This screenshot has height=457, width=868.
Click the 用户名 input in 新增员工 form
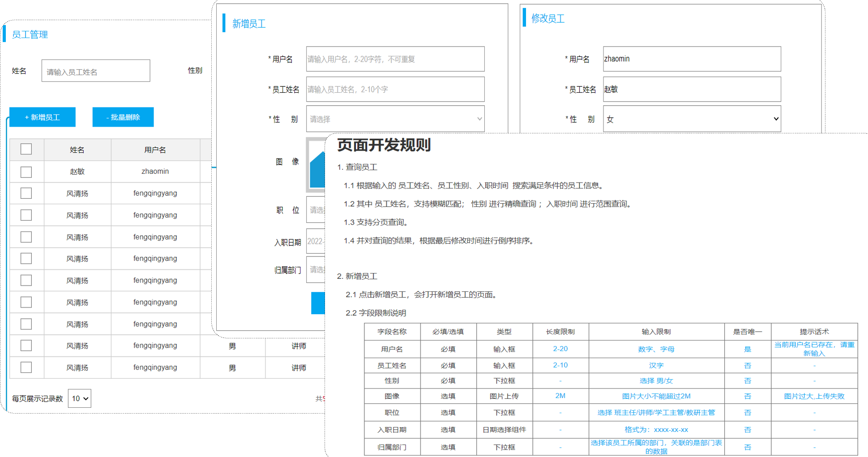click(x=395, y=59)
